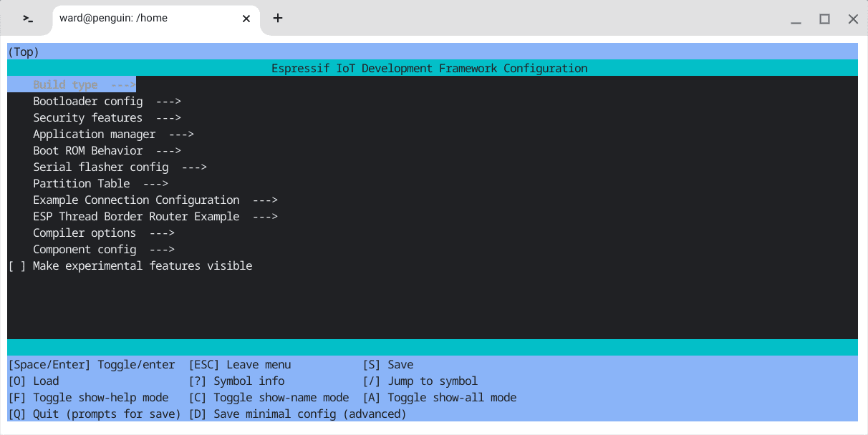Click the [Space/Enter] Toggle/enter hint
The image size is (868, 435).
[92, 365]
